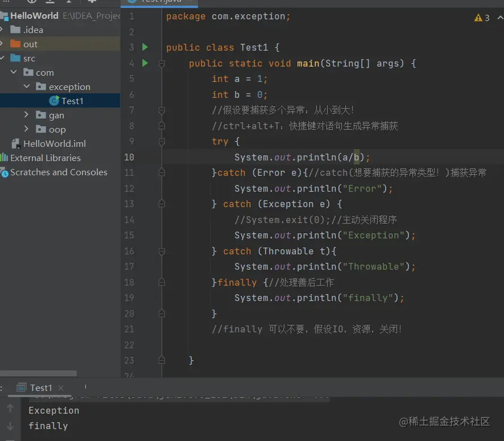This screenshot has height=441, width=504.
Task: Place cursor on 'int a = 1;'
Action: (239, 79)
